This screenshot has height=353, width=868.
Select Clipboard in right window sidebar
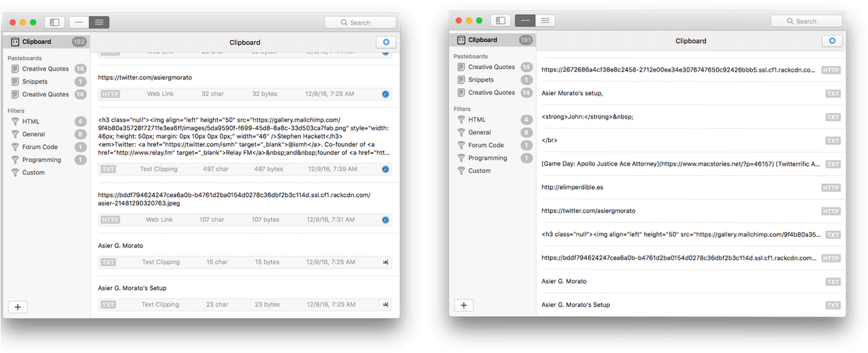493,39
